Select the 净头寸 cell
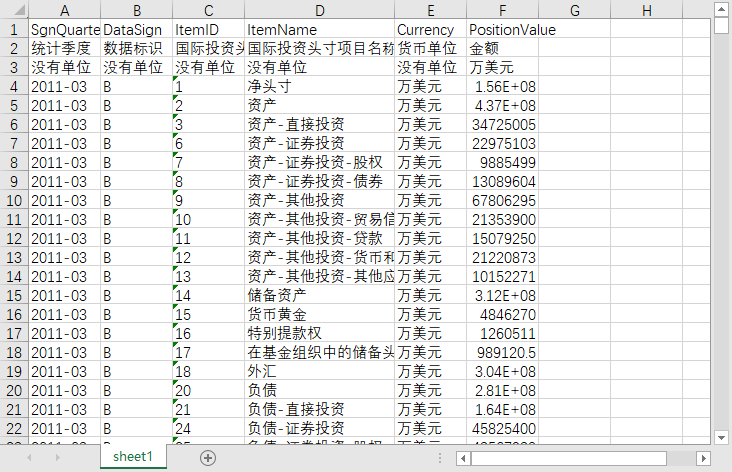Image resolution: width=732 pixels, height=472 pixels. click(320, 86)
